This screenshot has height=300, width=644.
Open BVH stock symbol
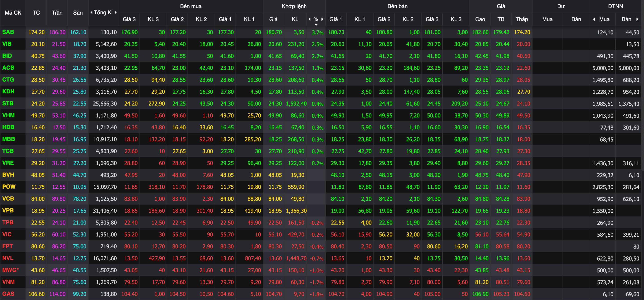point(8,175)
